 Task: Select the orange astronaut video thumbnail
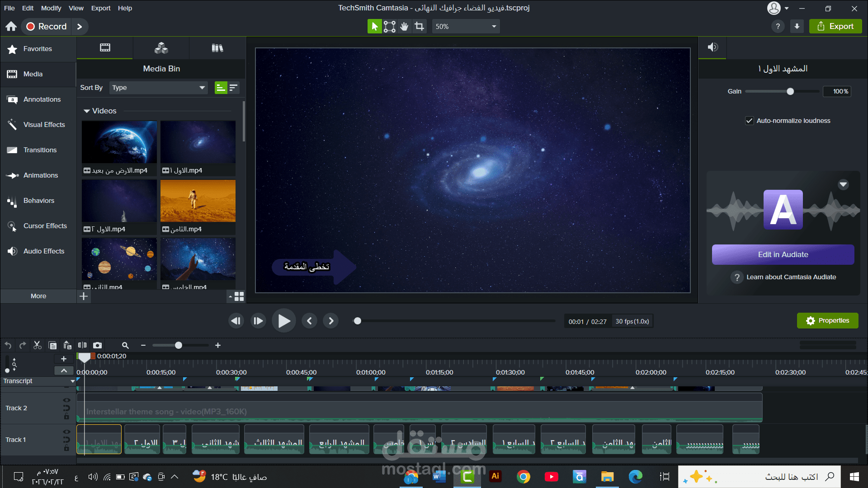tap(198, 201)
